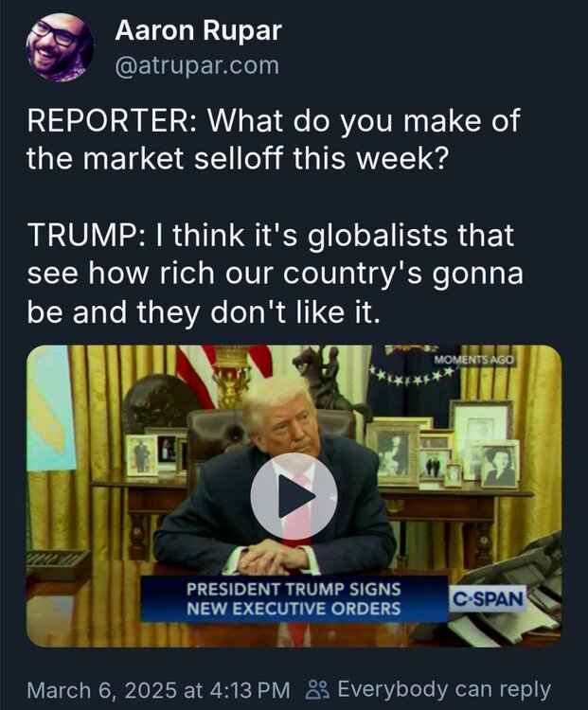Click the people icon beside reply setting

tap(318, 688)
